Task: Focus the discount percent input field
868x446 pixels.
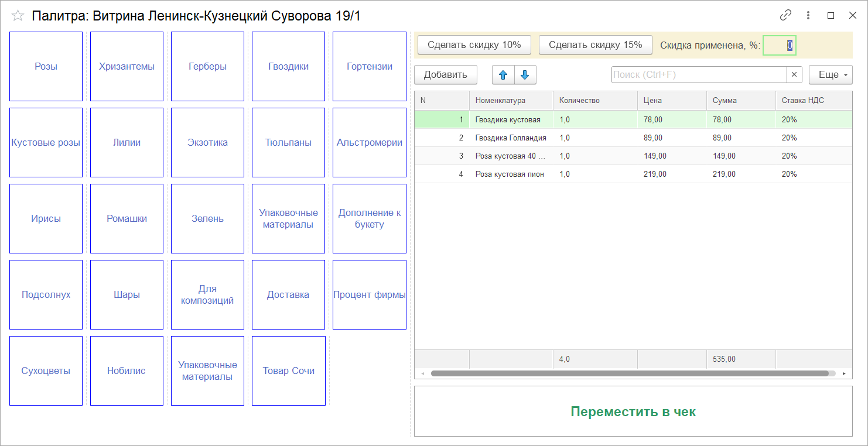Action: 779,45
